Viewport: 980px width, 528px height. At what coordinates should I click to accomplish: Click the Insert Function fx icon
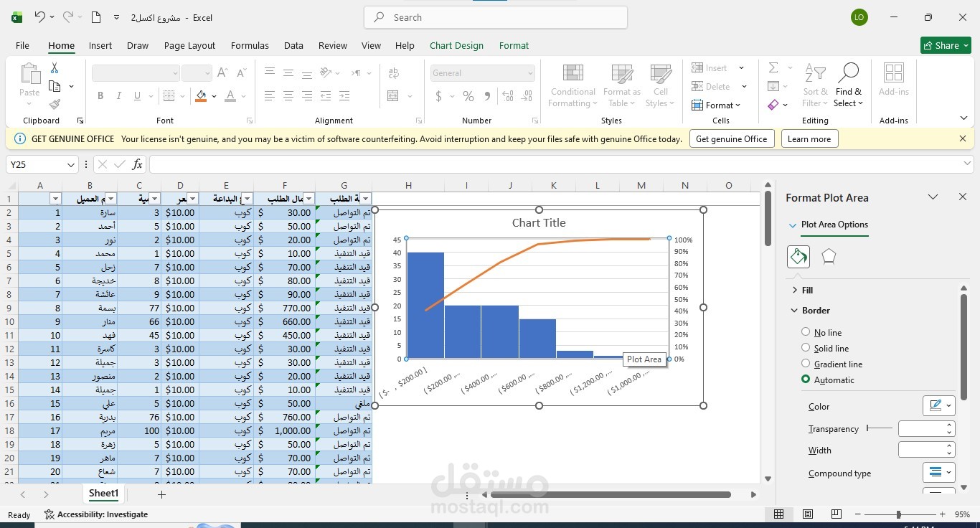137,164
